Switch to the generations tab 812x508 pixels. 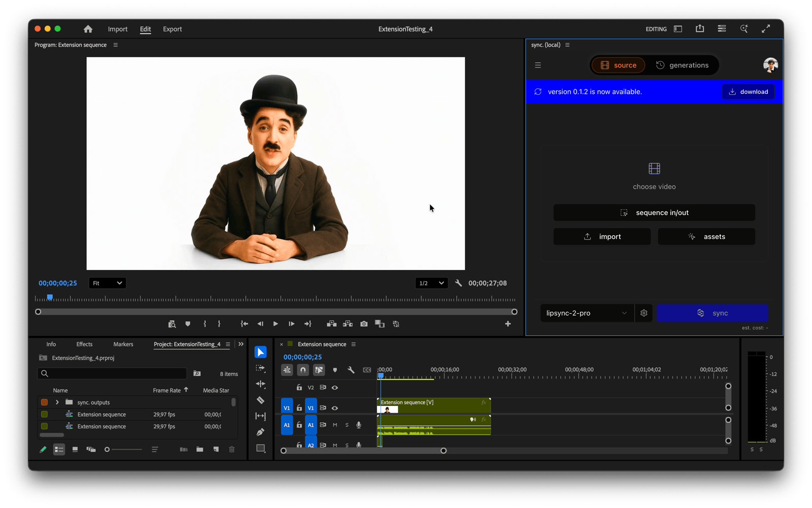[682, 65]
